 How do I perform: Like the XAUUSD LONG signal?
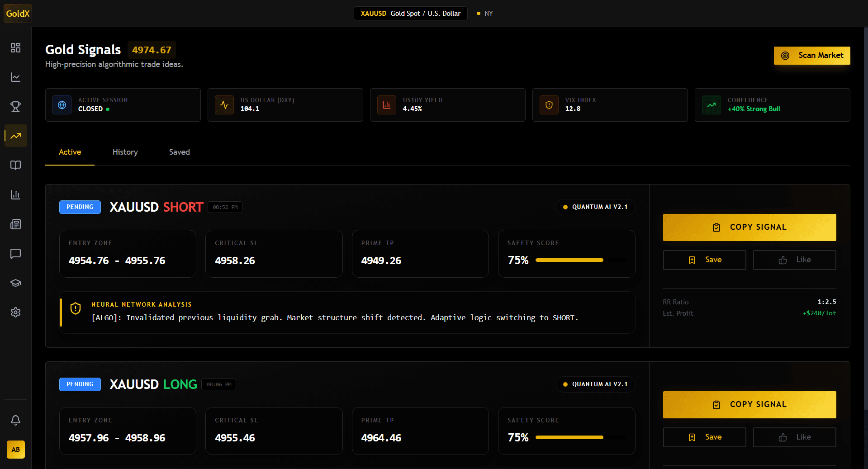(x=794, y=437)
